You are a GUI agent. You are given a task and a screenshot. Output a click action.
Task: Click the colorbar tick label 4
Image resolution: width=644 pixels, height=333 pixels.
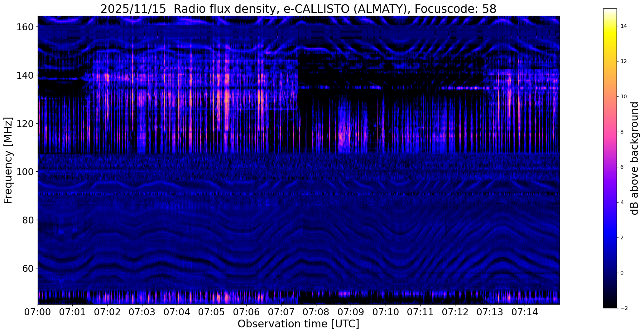(622, 203)
